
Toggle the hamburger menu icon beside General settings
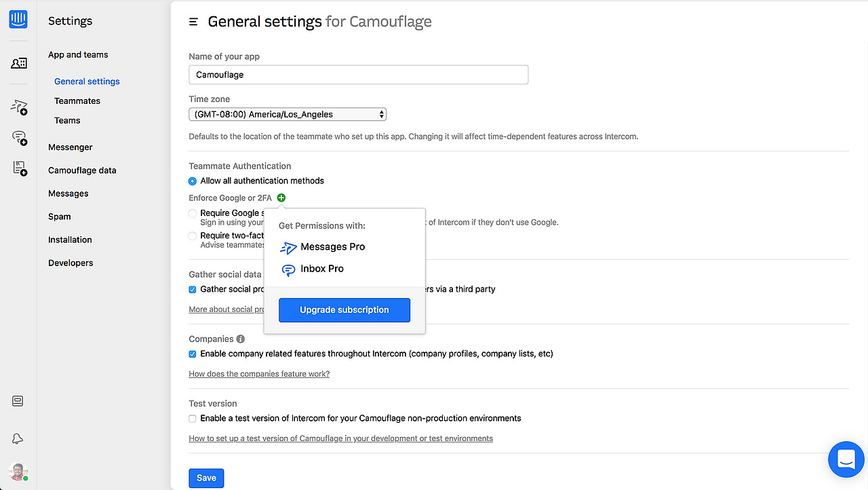click(193, 22)
